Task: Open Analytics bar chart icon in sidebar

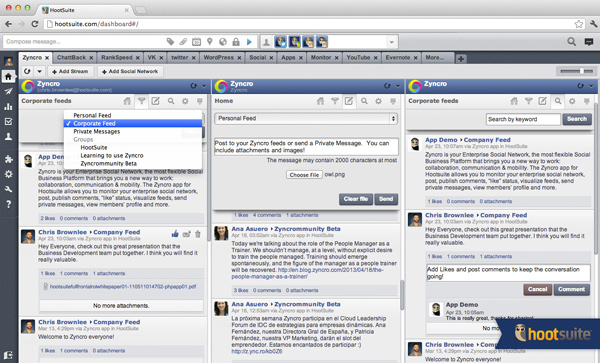Action: tap(8, 106)
